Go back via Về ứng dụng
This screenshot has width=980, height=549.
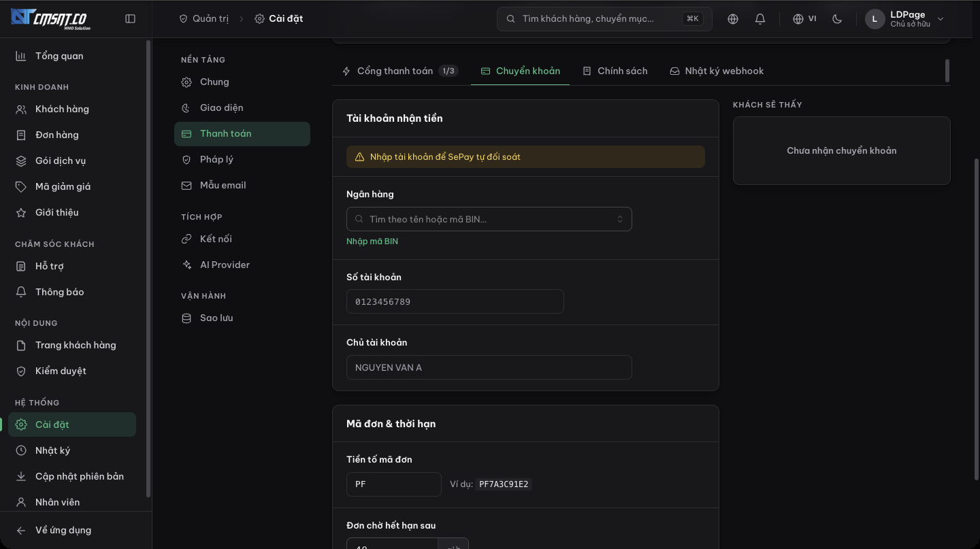72,530
